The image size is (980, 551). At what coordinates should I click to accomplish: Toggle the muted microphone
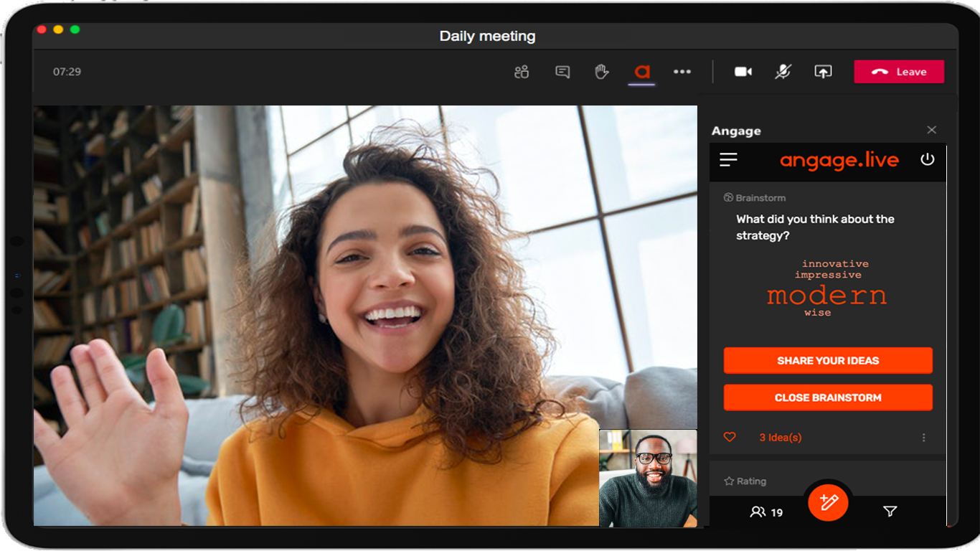(783, 72)
